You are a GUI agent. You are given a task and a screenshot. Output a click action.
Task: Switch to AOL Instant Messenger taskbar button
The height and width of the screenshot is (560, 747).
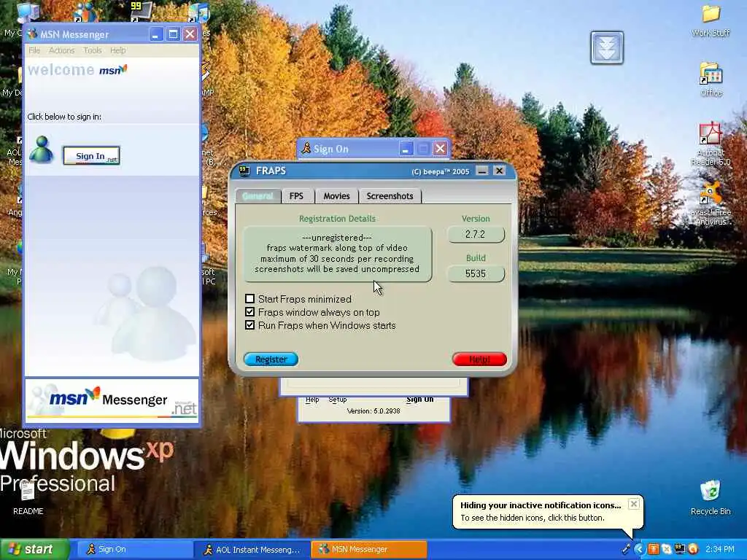(252, 550)
